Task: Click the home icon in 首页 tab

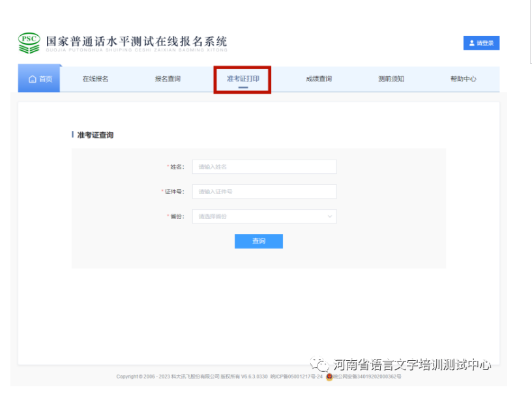Action: tap(33, 79)
